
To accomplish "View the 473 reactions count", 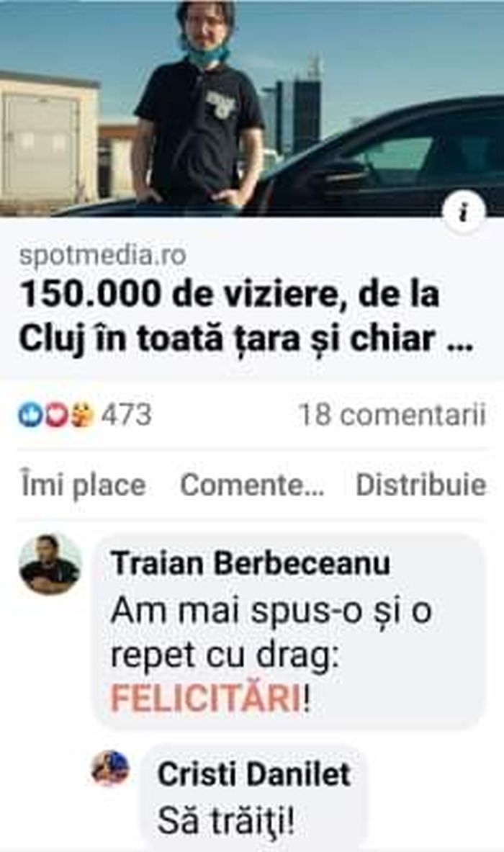I will (x=127, y=415).
